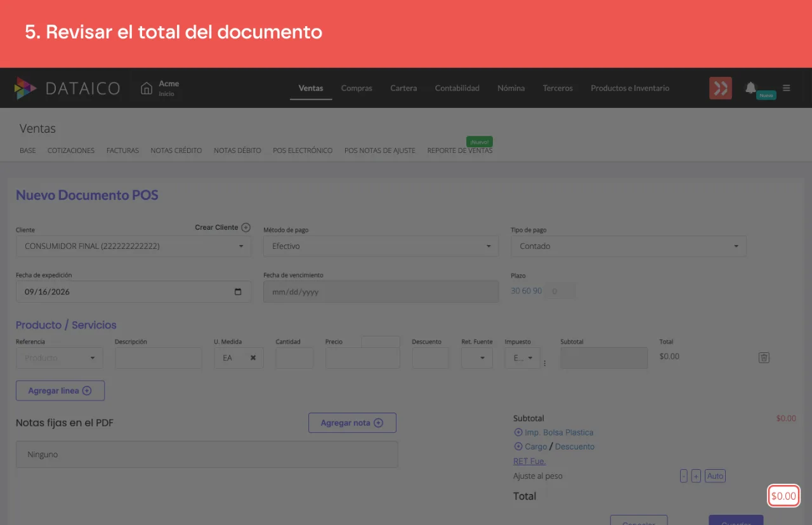Click the Cantidad input field

(294, 358)
